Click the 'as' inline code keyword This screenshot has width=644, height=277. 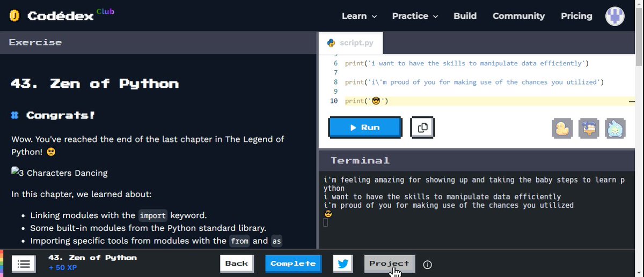(276, 241)
